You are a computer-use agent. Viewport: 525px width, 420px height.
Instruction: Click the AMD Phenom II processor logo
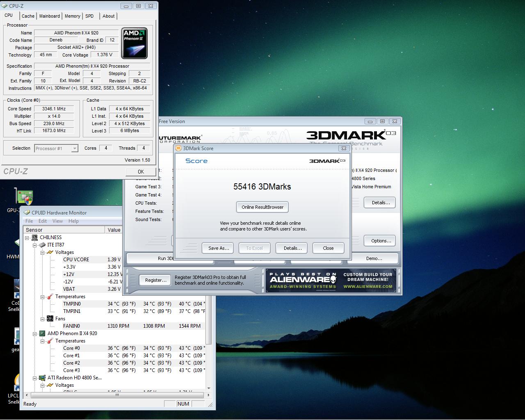(134, 43)
